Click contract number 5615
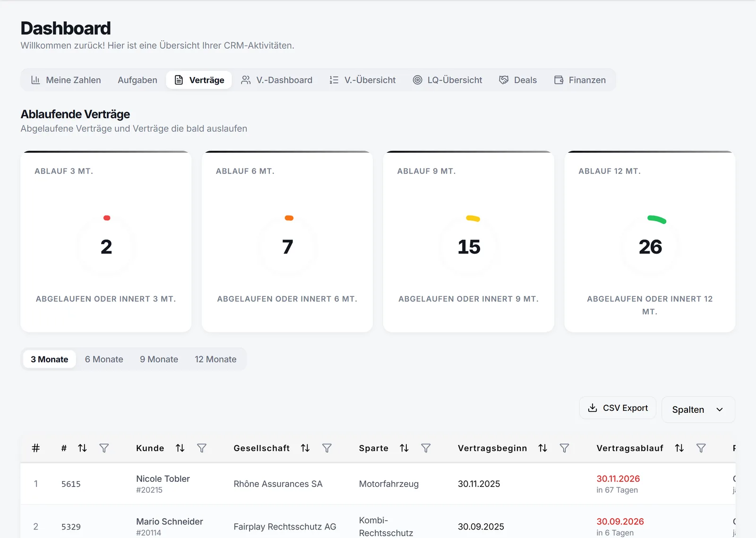Screen dimensions: 756x538 click(71, 484)
